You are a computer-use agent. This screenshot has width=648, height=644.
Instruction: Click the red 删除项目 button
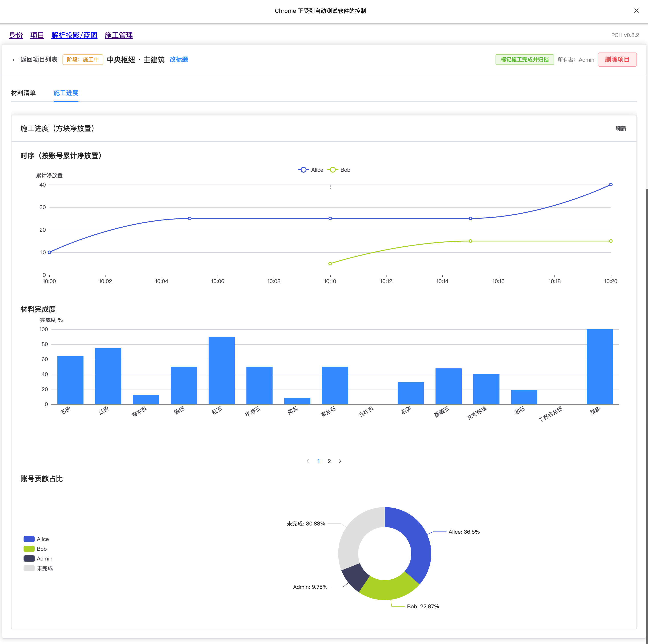617,60
